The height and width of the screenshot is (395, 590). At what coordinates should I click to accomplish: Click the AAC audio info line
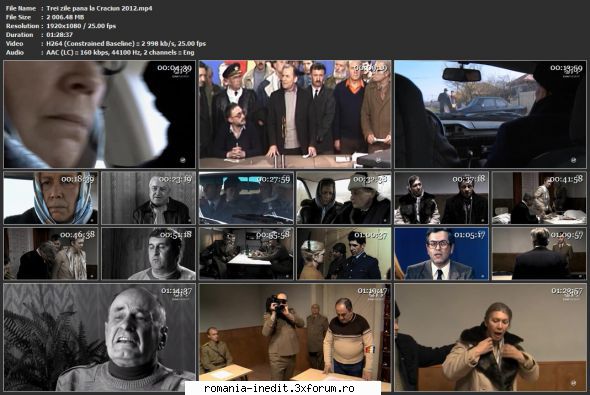(120, 53)
